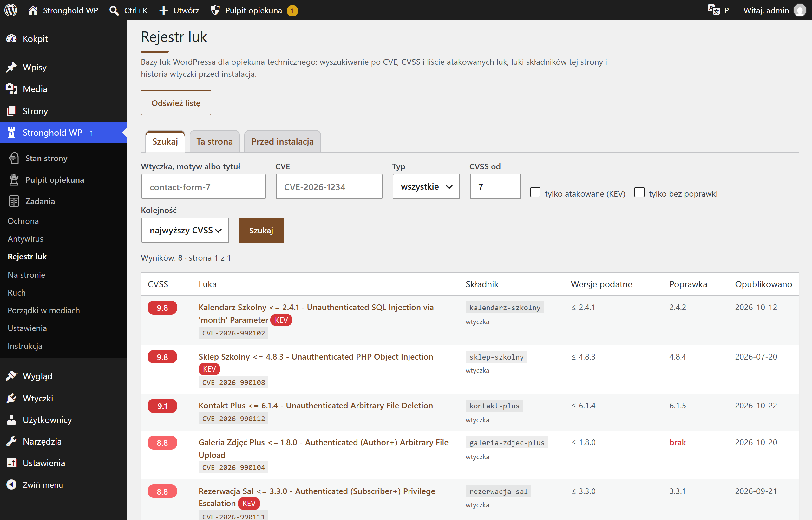Image resolution: width=812 pixels, height=520 pixels.
Task: Switch to the Ta strona tab
Action: click(215, 141)
